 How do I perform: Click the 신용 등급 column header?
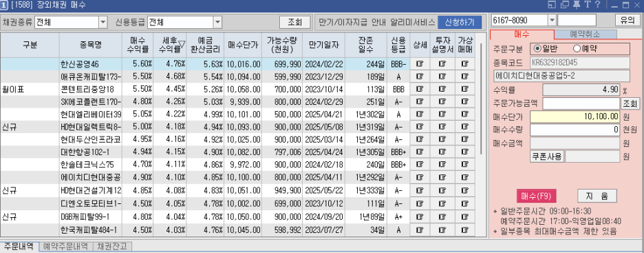coord(398,45)
